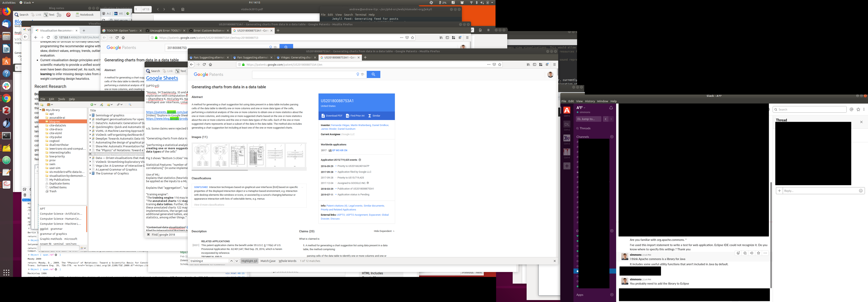868x302 pixels.
Task: Click blue Google Patents search button
Action: tap(373, 74)
